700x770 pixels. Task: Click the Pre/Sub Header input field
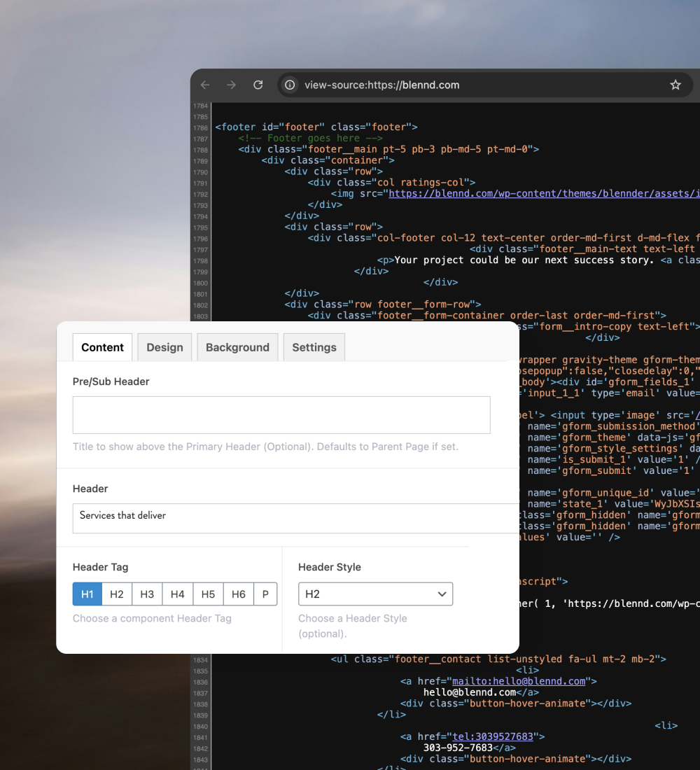281,414
